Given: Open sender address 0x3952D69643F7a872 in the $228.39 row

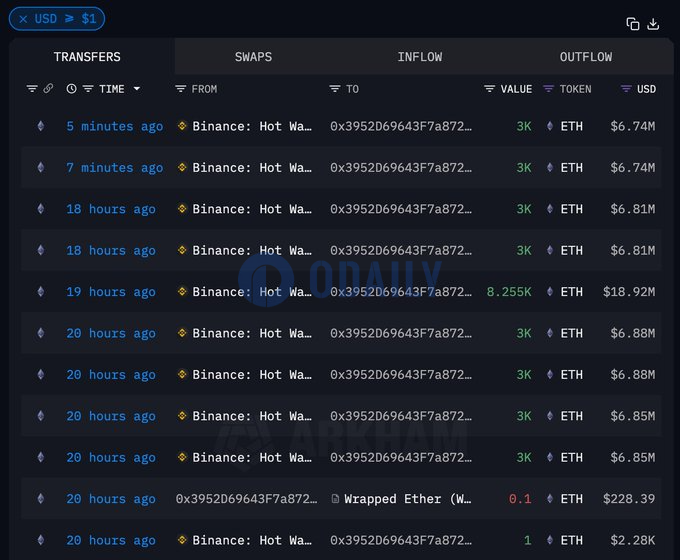Looking at the screenshot, I should 246,499.
